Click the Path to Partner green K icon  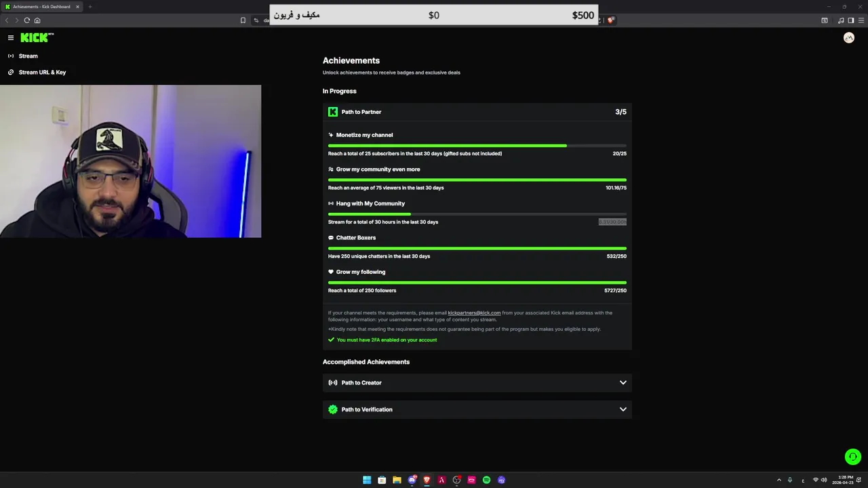point(333,112)
